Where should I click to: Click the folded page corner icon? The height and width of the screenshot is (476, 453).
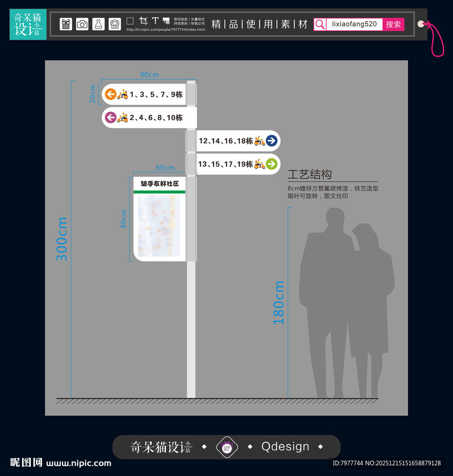coord(166,21)
